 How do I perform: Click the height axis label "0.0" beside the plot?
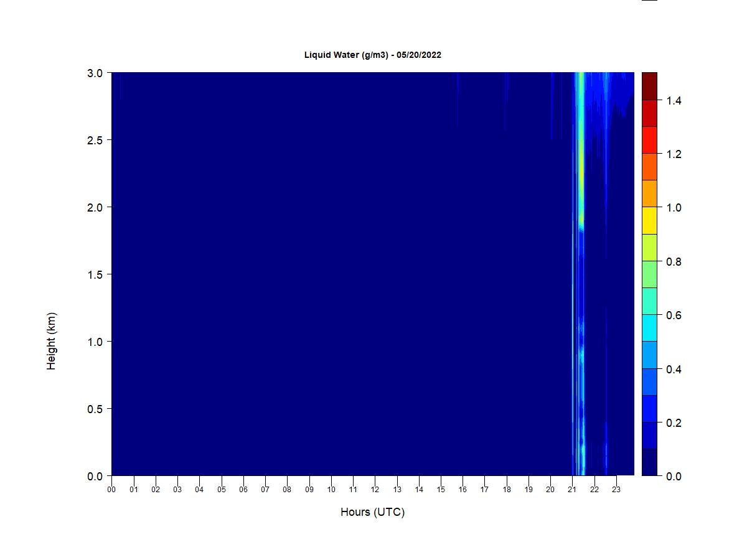(95, 476)
